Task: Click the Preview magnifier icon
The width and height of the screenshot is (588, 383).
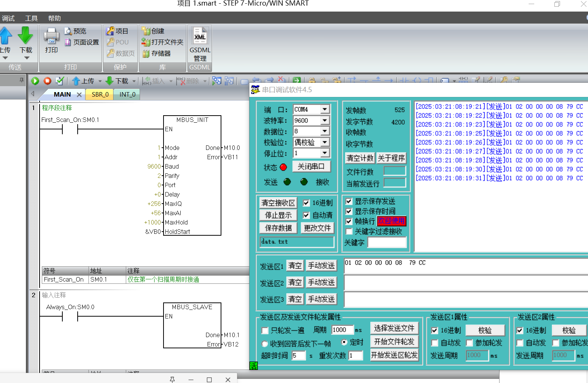Action: point(68,31)
